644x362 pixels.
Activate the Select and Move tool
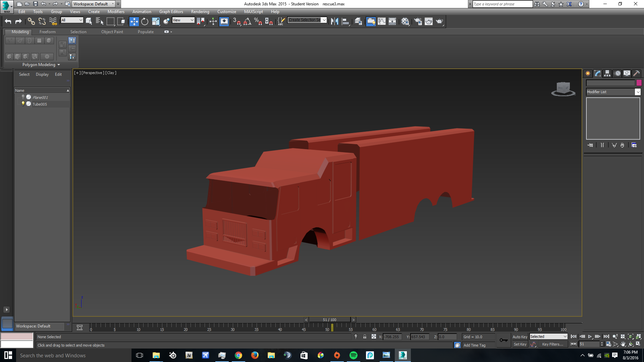point(134,21)
